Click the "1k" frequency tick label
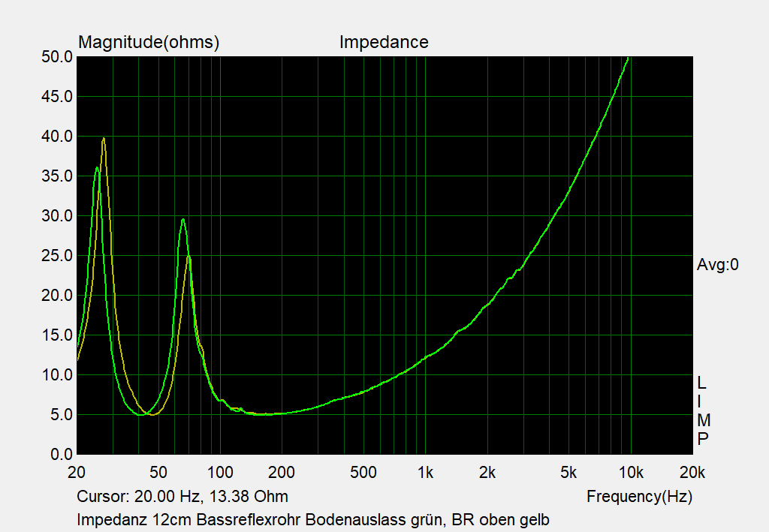 coord(425,473)
